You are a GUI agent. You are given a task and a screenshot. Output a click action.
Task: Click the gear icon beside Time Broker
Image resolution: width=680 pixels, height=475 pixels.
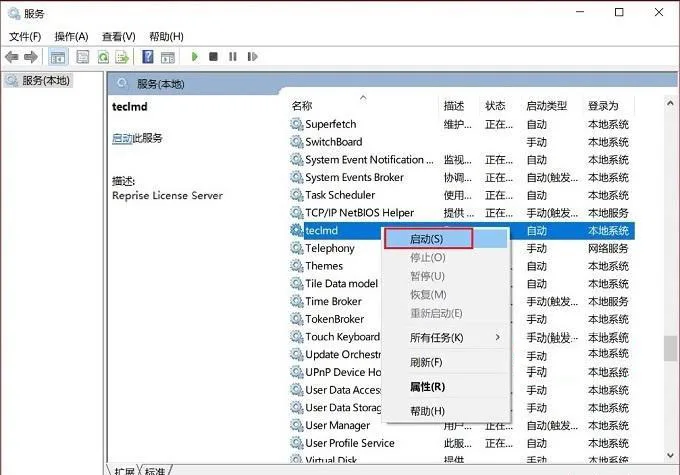(297, 301)
